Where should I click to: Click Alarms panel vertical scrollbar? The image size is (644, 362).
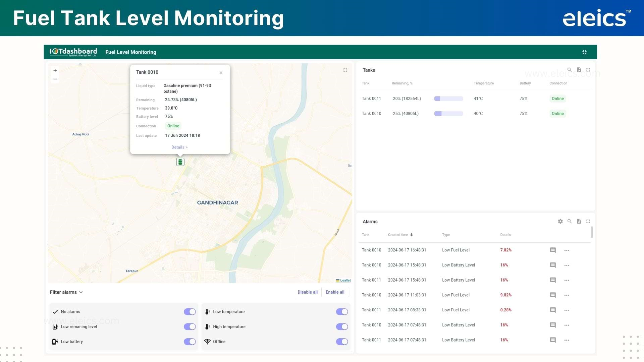pos(592,232)
